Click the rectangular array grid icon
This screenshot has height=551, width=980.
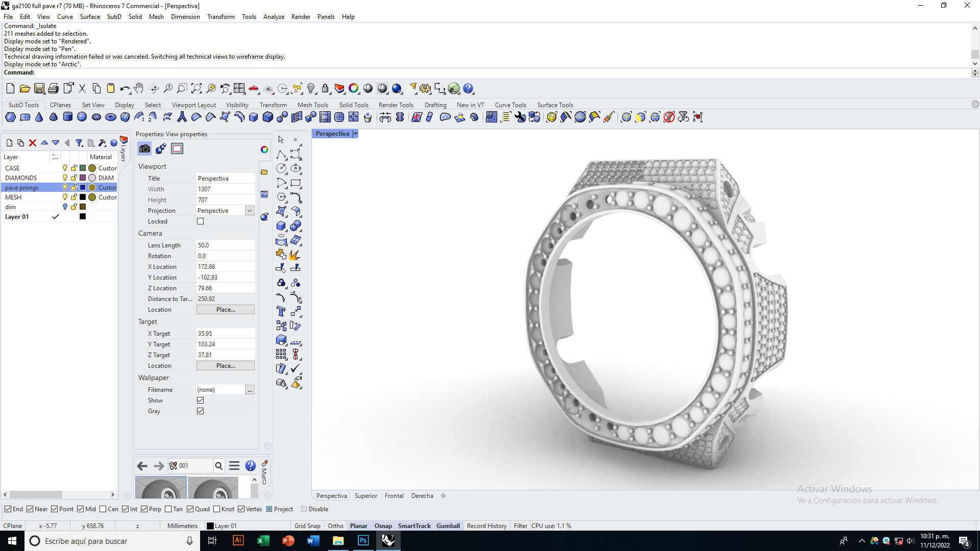coord(281,354)
